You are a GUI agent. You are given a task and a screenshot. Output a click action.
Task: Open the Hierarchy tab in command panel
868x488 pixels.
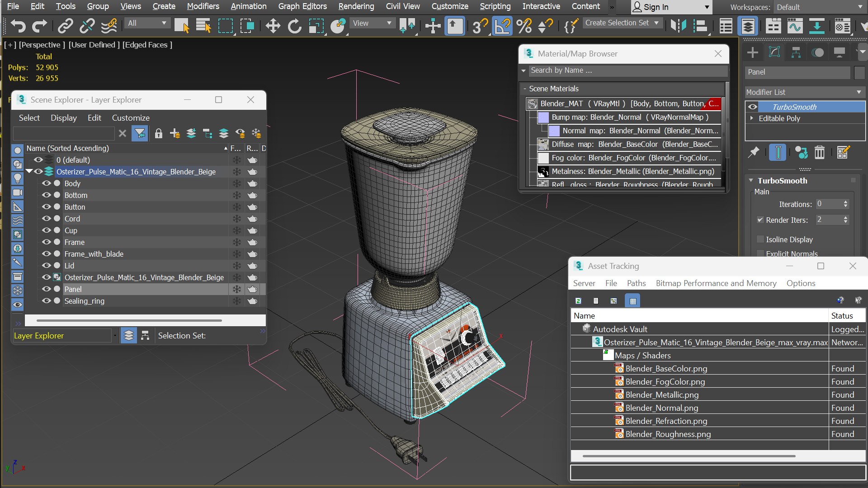pyautogui.click(x=796, y=52)
